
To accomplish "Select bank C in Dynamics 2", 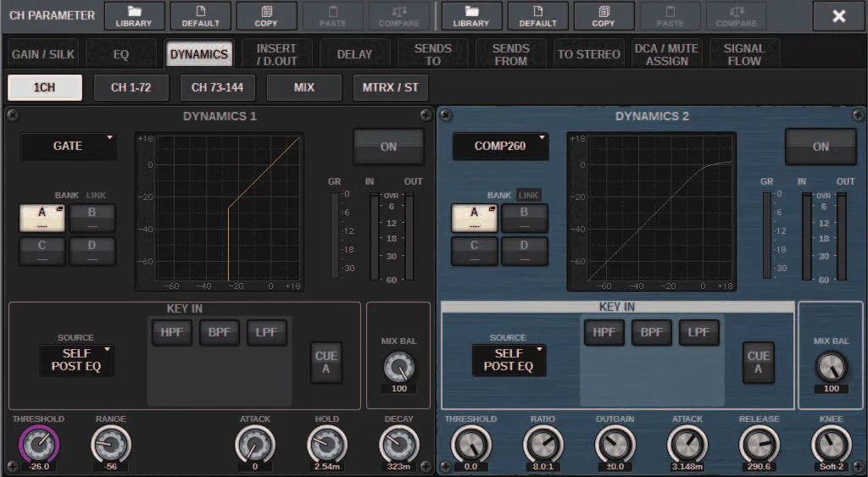I will coord(475,251).
